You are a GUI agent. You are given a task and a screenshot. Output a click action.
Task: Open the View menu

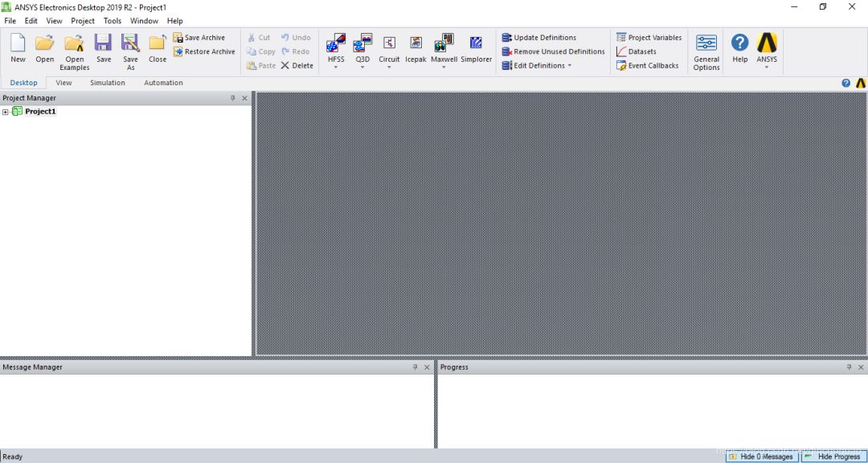55,20
